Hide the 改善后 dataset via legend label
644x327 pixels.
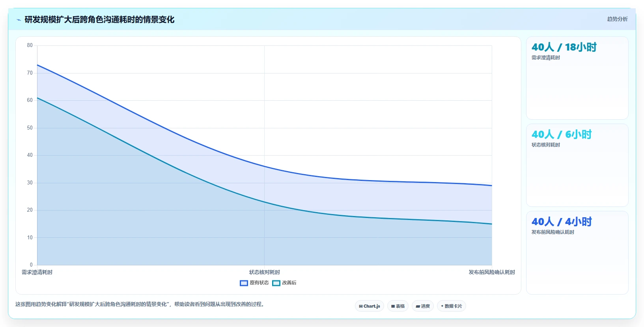pos(289,283)
